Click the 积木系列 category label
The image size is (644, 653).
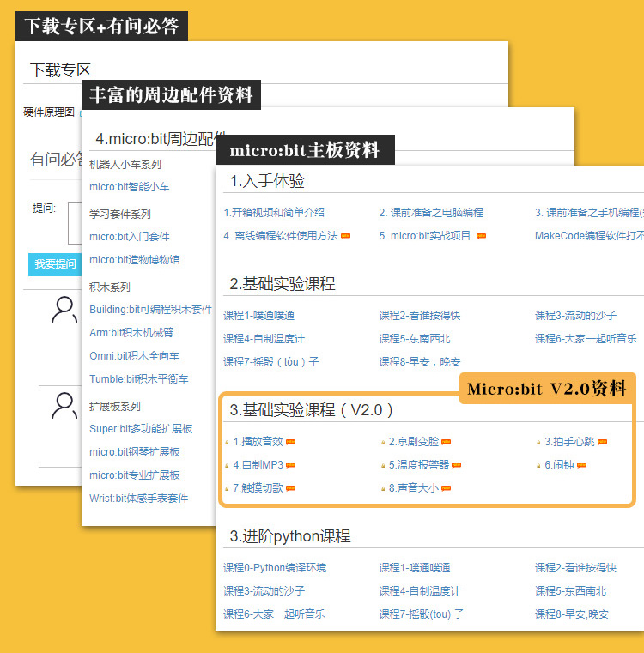[110, 287]
